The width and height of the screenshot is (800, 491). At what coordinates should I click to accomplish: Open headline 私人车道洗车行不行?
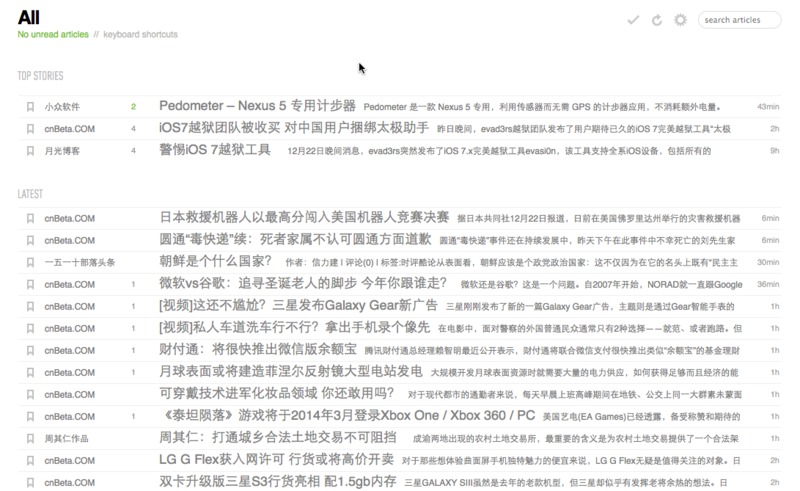[x=294, y=327]
